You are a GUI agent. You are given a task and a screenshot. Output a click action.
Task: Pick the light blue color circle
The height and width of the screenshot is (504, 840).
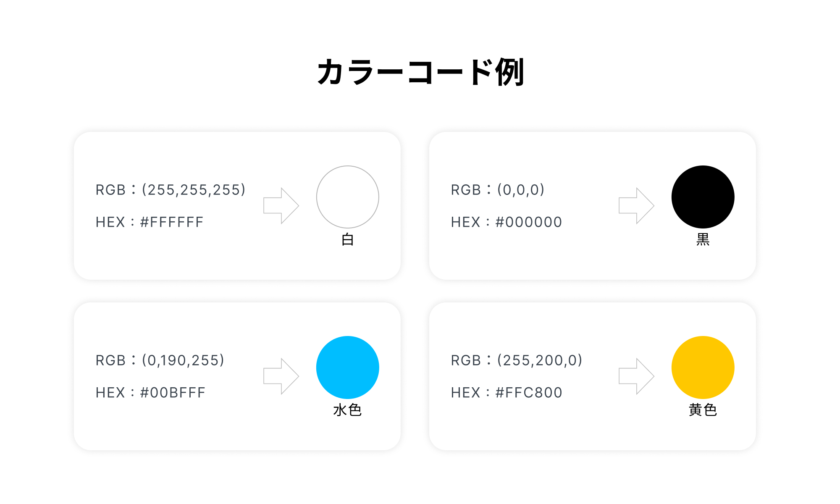(348, 367)
